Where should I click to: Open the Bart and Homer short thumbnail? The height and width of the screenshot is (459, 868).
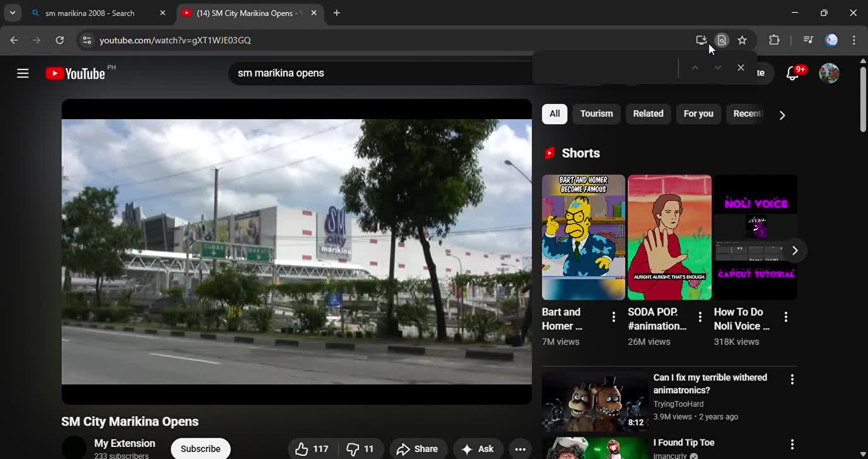584,237
